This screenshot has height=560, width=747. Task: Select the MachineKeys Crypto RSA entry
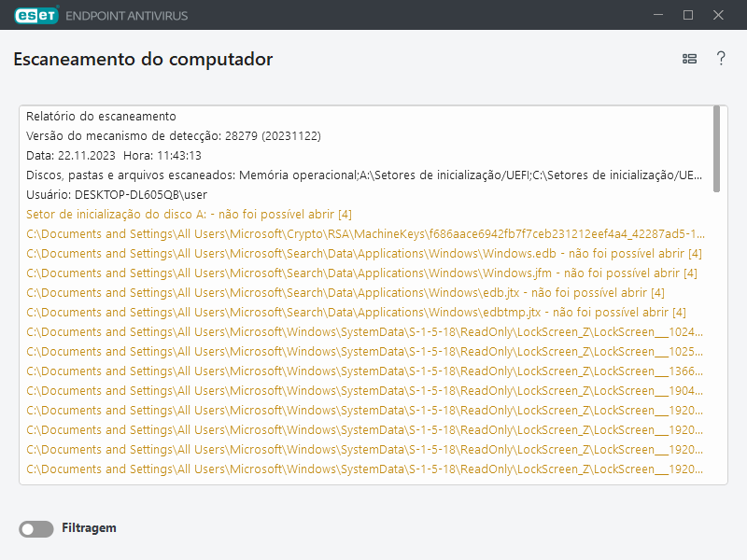tap(364, 233)
